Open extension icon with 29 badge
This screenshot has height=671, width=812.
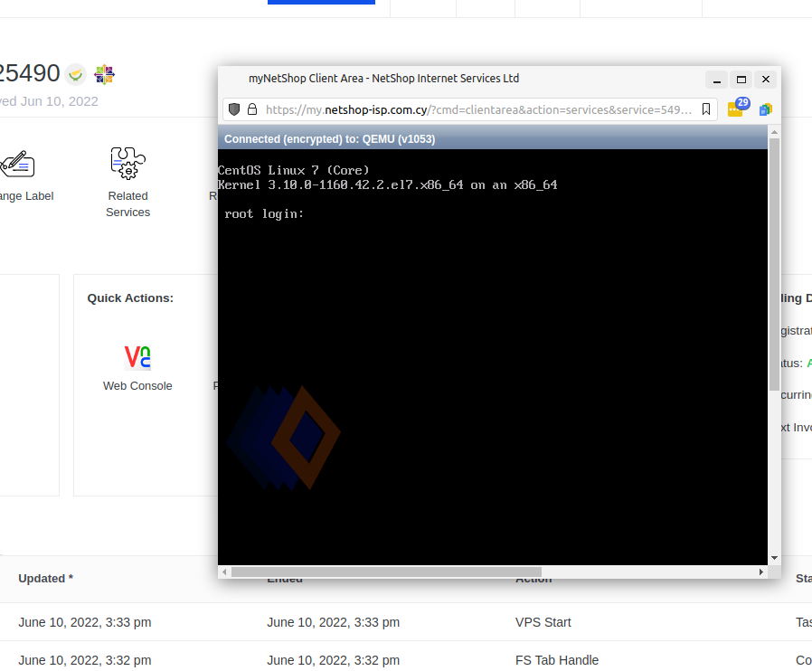(738, 108)
